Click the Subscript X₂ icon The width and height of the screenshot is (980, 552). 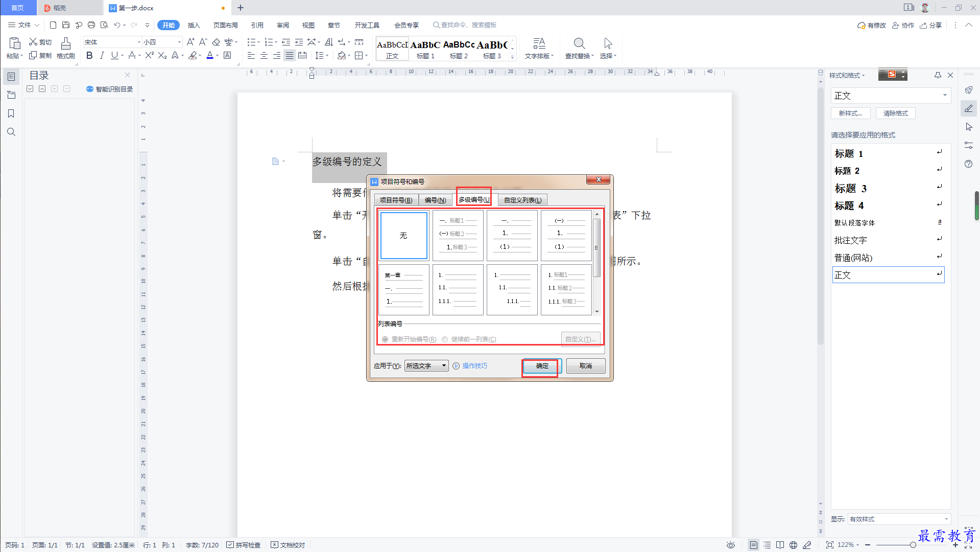[162, 55]
